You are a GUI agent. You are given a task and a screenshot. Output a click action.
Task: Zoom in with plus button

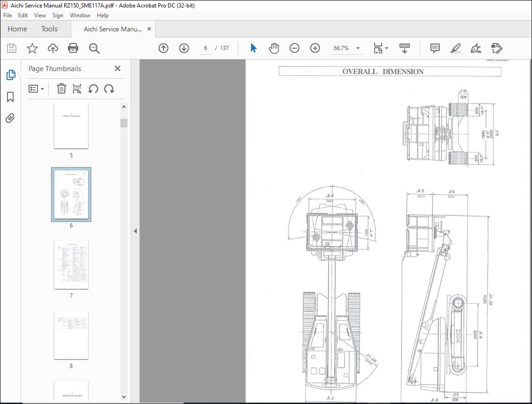(x=315, y=48)
